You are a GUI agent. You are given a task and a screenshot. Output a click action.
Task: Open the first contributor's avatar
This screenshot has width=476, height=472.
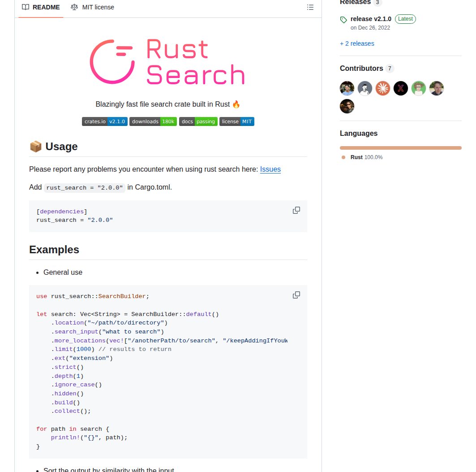pos(347,88)
